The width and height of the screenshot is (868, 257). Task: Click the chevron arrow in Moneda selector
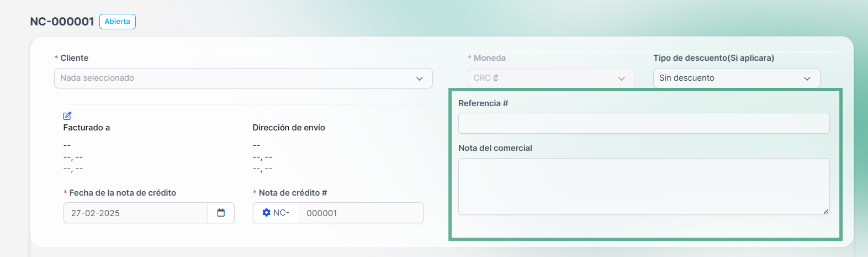[x=622, y=78]
